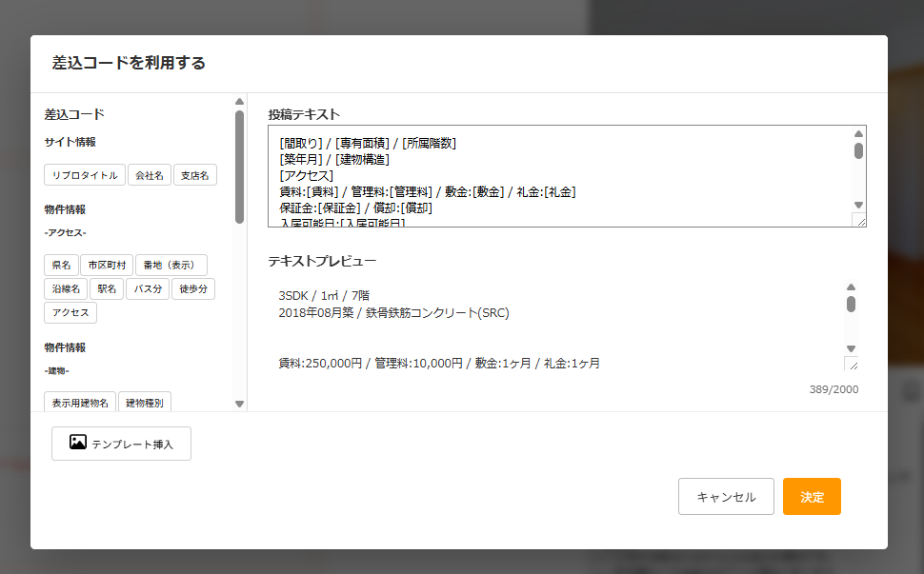Select the 番地（表示） code tag
This screenshot has height=574, width=924.
pyautogui.click(x=171, y=266)
